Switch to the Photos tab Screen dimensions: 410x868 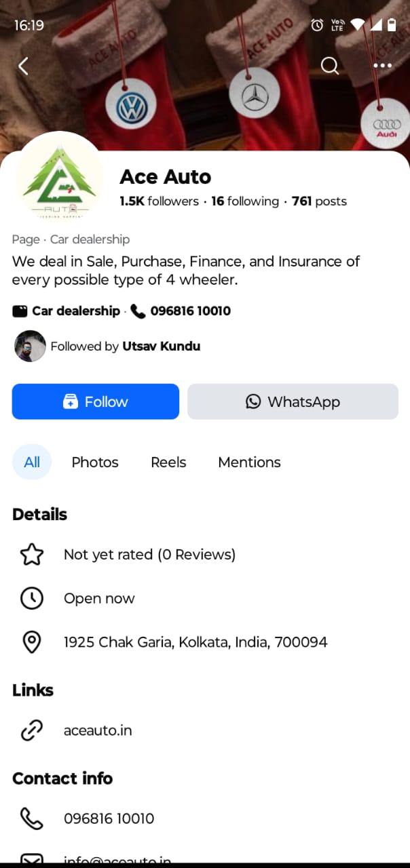click(x=94, y=462)
